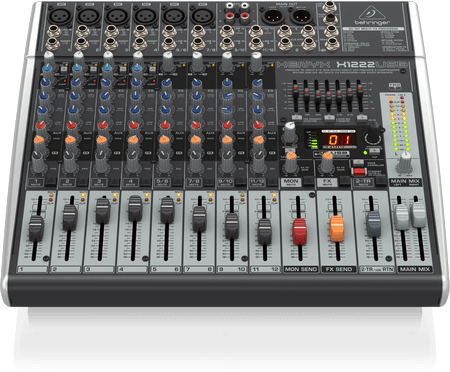Click the white phones level knob

(405, 161)
